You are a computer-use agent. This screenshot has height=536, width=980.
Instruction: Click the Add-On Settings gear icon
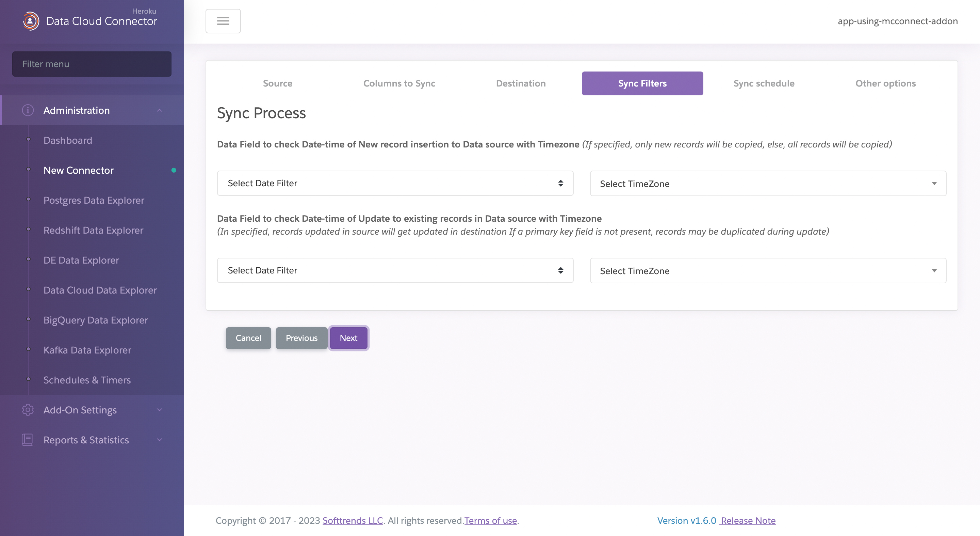point(27,410)
